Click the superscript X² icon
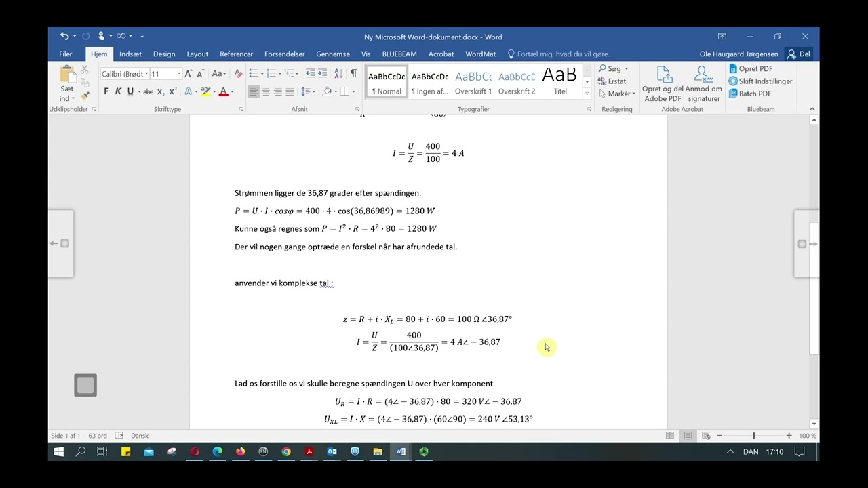Image resolution: width=868 pixels, height=488 pixels. pos(173,91)
